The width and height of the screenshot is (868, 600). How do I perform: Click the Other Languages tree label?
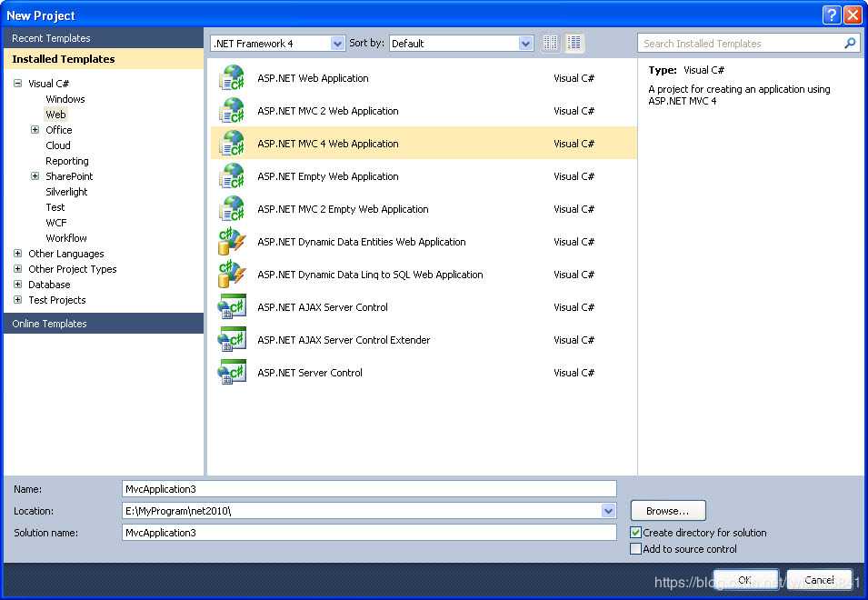65,253
